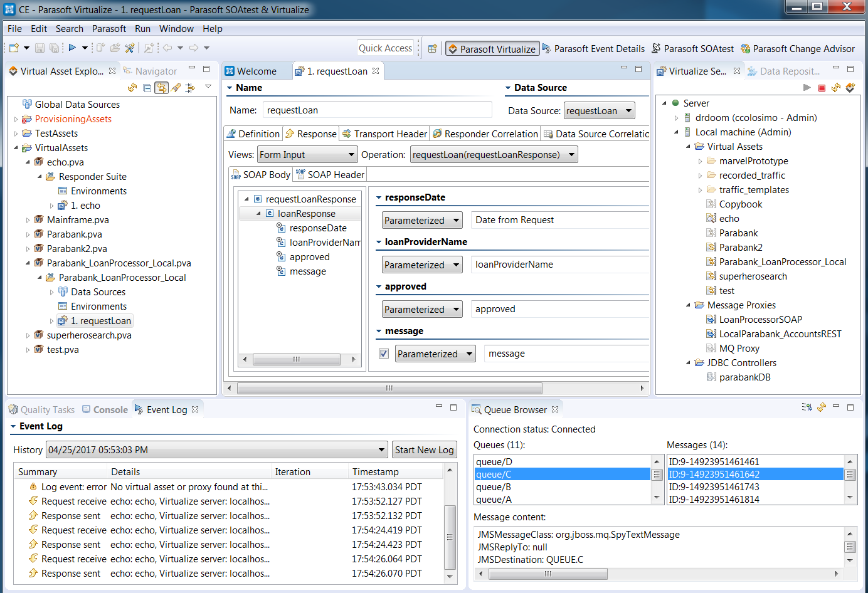This screenshot has height=593, width=868.
Task: Click the Timestamp column header
Action: tap(396, 472)
